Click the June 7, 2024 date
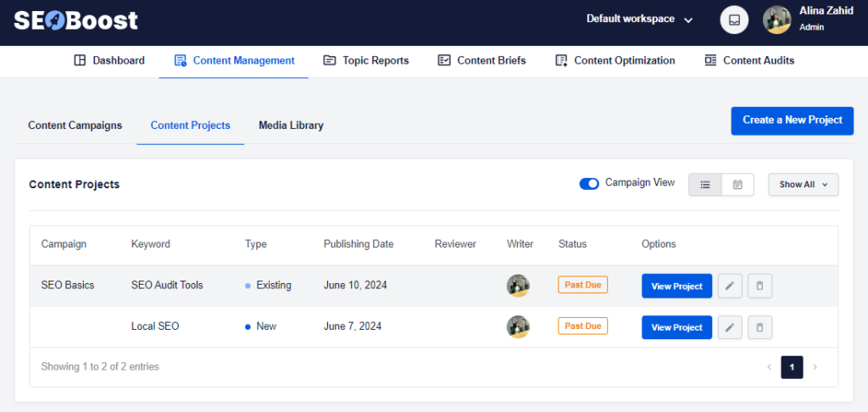 click(353, 326)
